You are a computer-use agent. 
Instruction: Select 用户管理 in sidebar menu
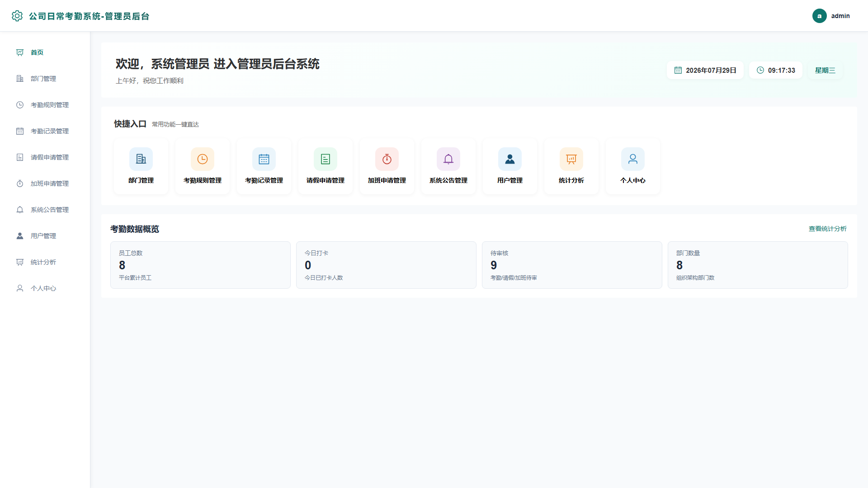[45, 236]
